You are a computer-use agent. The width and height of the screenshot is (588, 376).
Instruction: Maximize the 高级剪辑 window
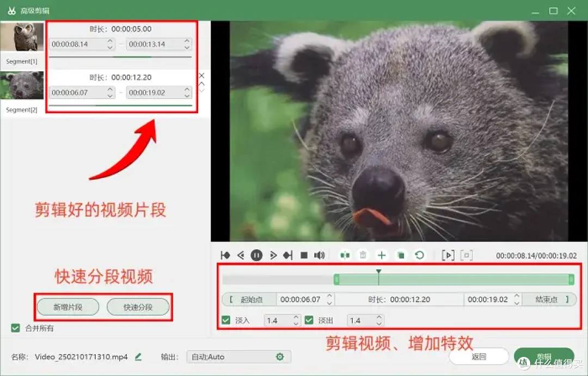(x=553, y=11)
